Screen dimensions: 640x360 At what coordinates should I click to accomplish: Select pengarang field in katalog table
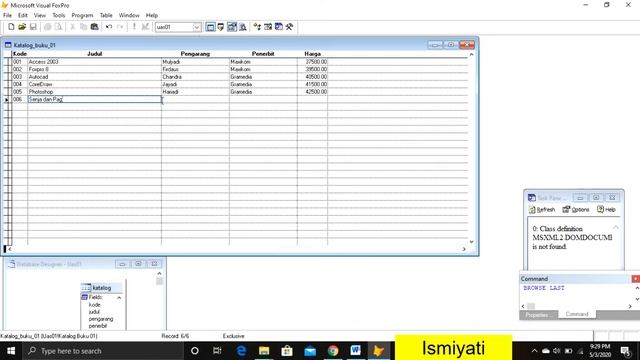(101, 319)
